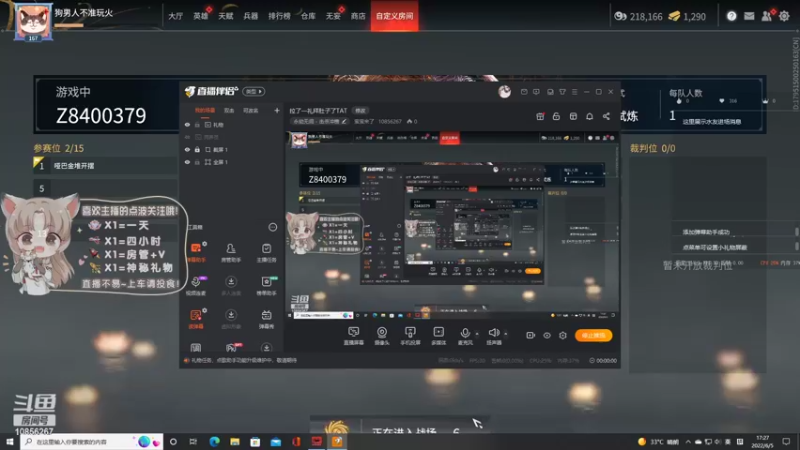This screenshot has height=450, width=800.
Task: Edit the stream category with pencil label
Action: pos(319,121)
